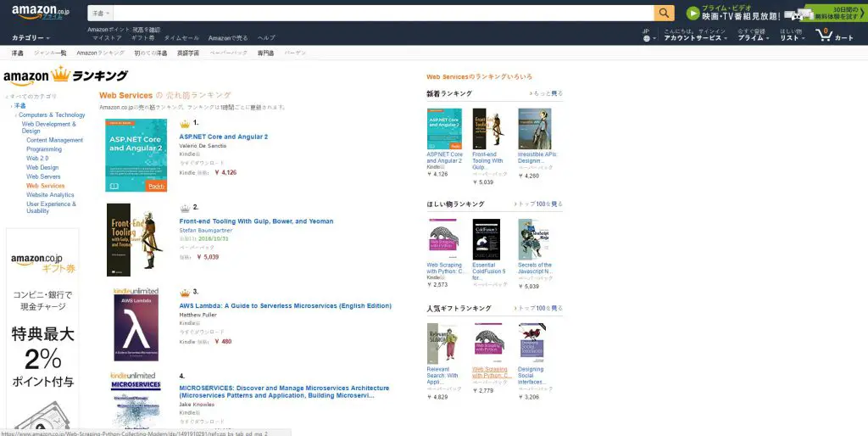868x436 pixels.
Task: Open AWS Lambda book cover image
Action: [136, 324]
